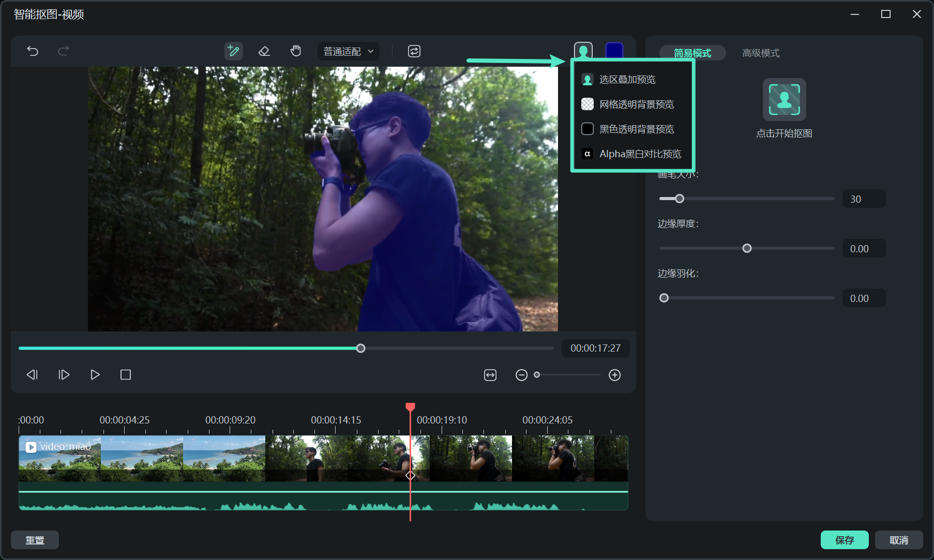Zoom out timeline with minus icon
Image resolution: width=934 pixels, height=560 pixels.
point(522,375)
